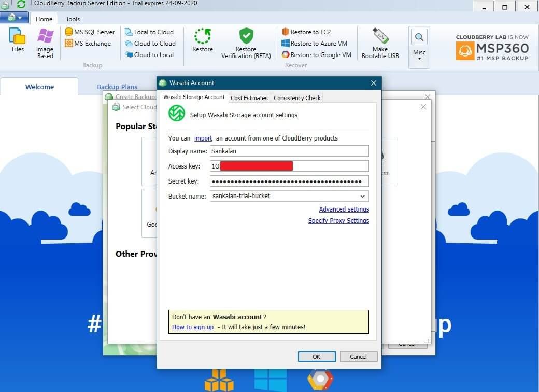Edit the Display name field
The height and width of the screenshot is (392, 539).
point(289,151)
